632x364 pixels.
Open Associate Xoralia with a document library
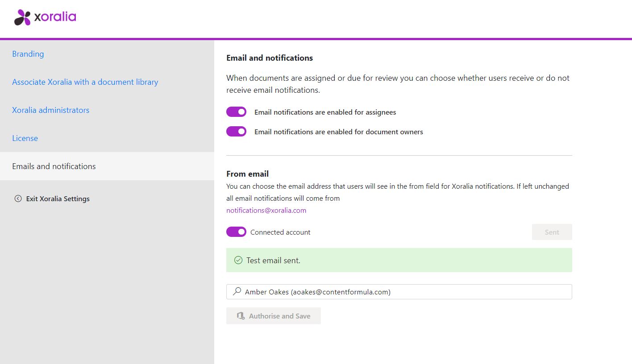click(85, 82)
